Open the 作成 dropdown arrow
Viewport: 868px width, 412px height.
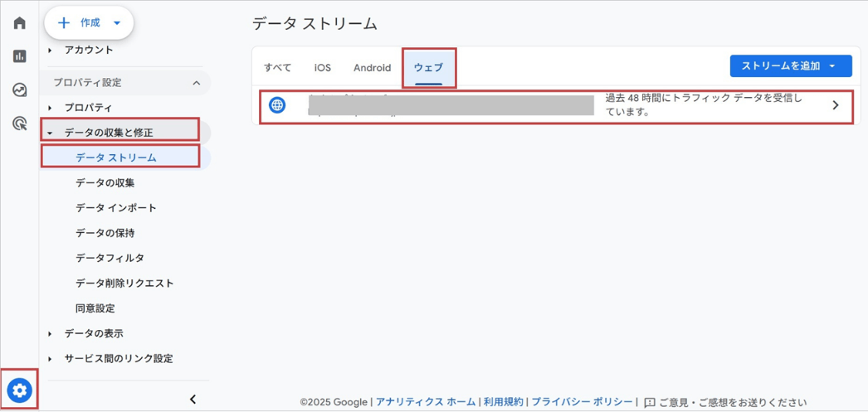[x=116, y=23]
